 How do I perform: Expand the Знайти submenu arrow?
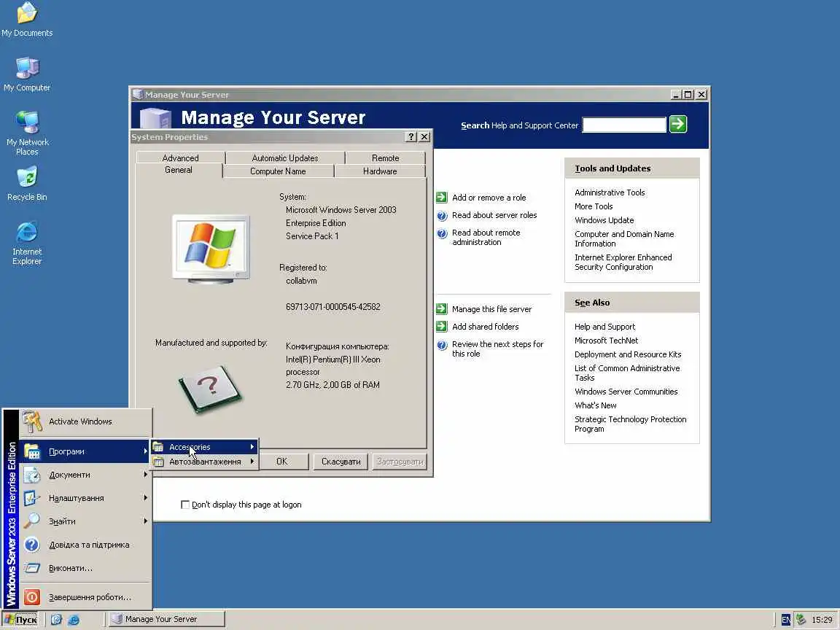(x=145, y=521)
